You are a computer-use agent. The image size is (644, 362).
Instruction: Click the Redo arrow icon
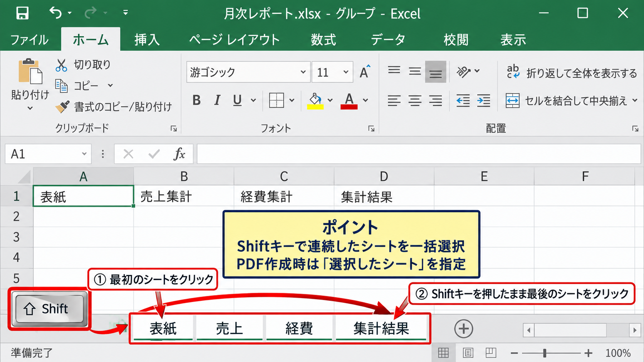click(x=91, y=13)
